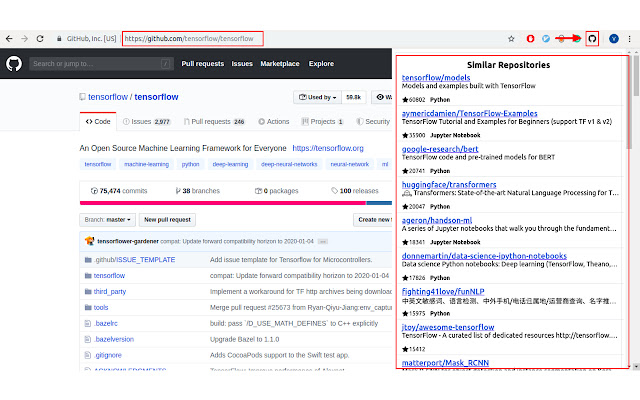Open the browser profile avatar
The image size is (640, 400).
[614, 39]
